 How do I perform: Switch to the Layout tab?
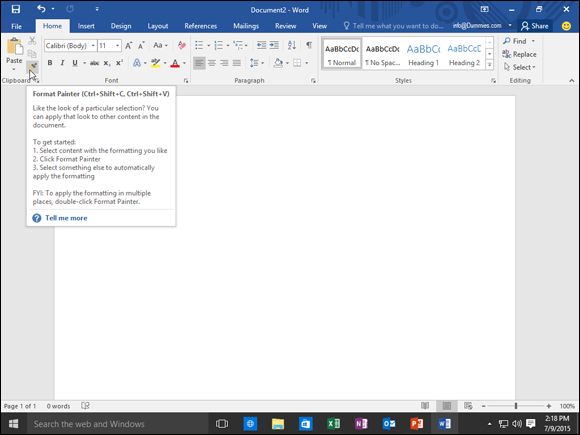coord(158,26)
